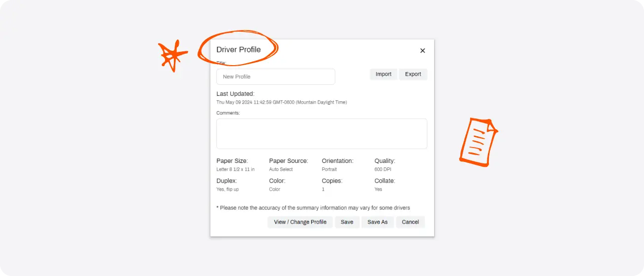Click the orange paper document doodle
This screenshot has height=276, width=644.
click(x=478, y=142)
